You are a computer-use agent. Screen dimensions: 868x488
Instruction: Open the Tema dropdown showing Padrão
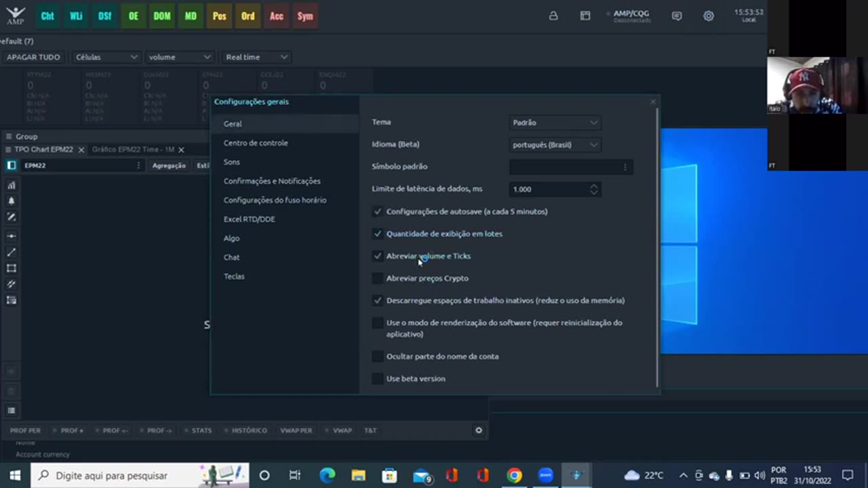[555, 123]
